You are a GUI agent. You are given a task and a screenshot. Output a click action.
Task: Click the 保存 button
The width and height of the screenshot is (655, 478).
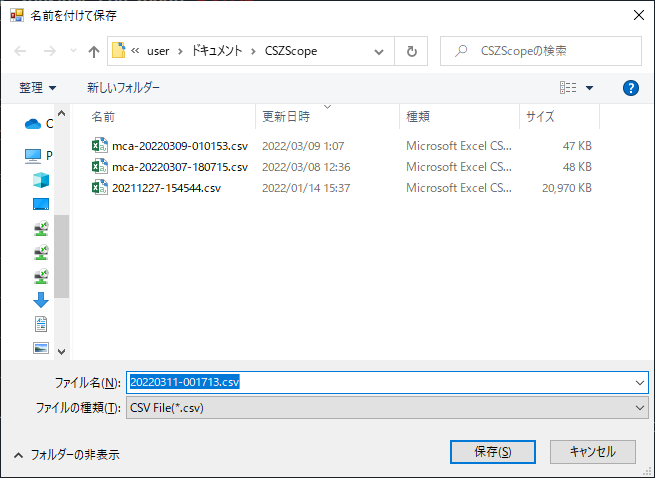click(x=491, y=451)
